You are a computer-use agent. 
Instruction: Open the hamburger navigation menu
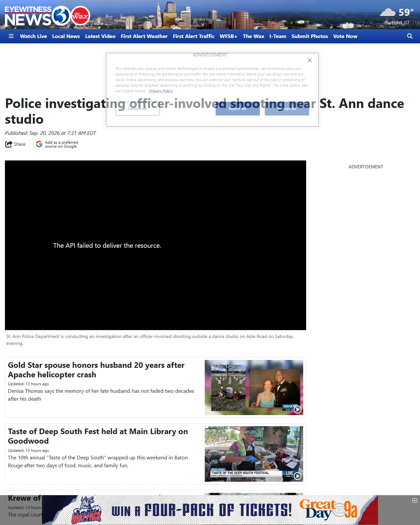point(11,36)
